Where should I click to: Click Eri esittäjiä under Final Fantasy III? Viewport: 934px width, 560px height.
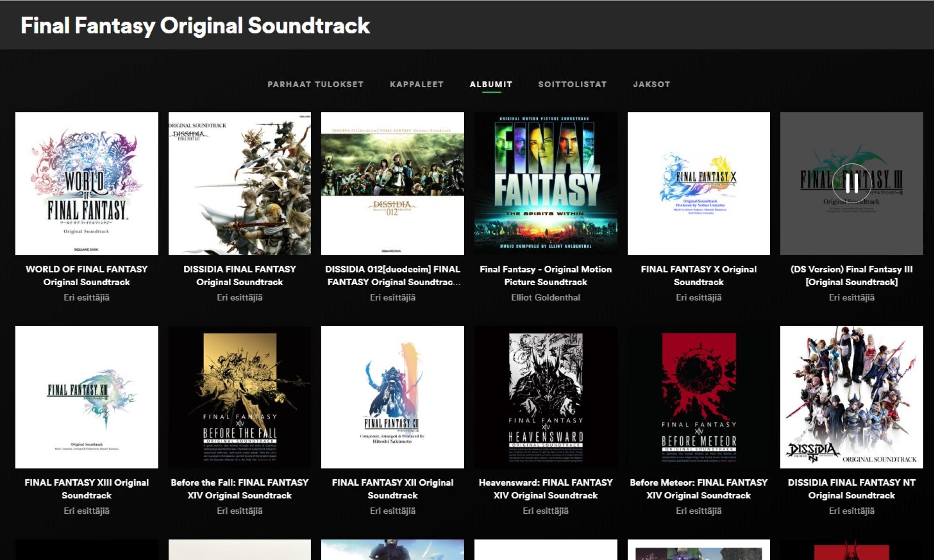pos(852,297)
